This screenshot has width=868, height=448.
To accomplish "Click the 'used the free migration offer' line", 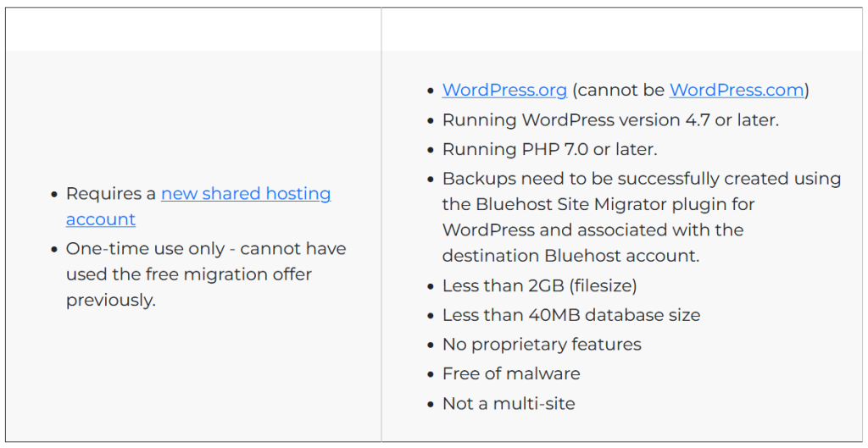I will point(188,274).
